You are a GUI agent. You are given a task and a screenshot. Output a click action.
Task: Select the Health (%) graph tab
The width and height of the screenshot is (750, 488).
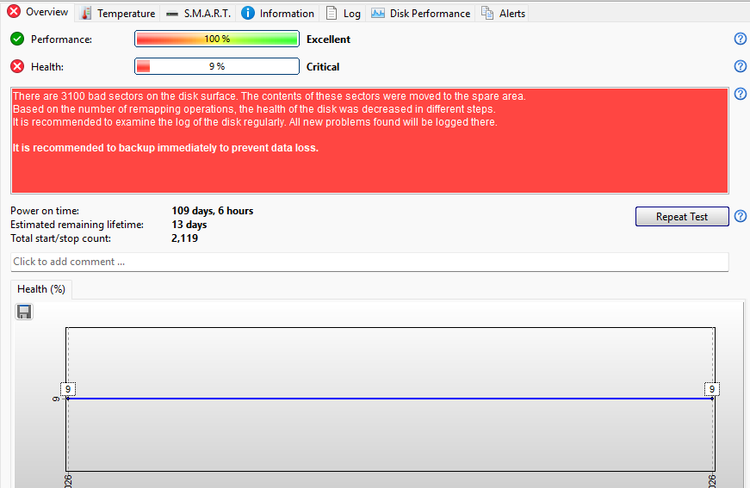(x=41, y=289)
